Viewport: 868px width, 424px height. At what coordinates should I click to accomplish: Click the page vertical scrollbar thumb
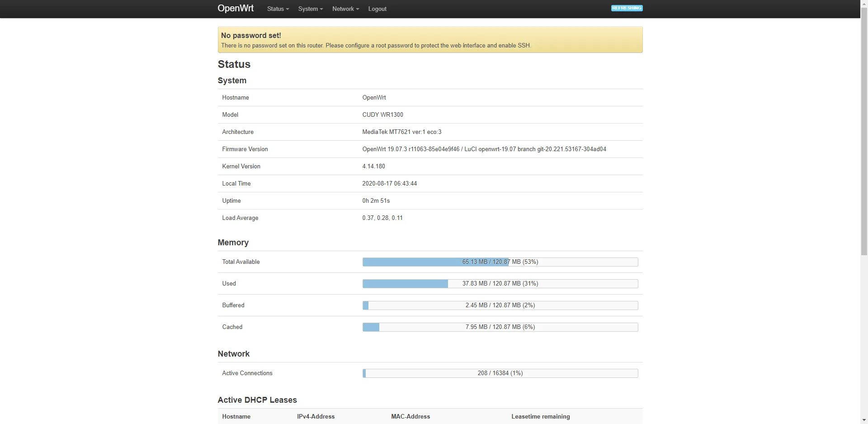[x=864, y=131]
